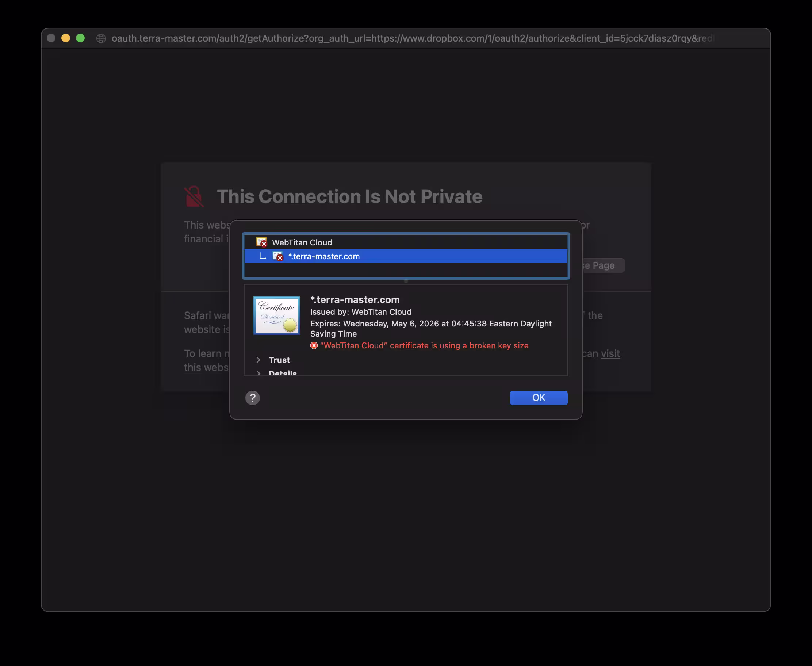This screenshot has height=666, width=812.
Task: Click the 'visit' link in warning text
Action: [610, 353]
